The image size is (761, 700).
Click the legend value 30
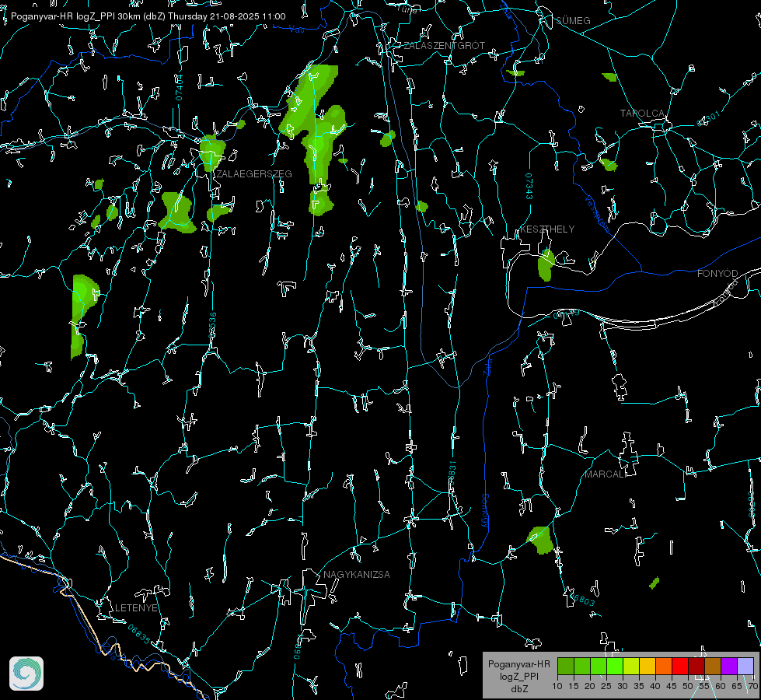622,686
